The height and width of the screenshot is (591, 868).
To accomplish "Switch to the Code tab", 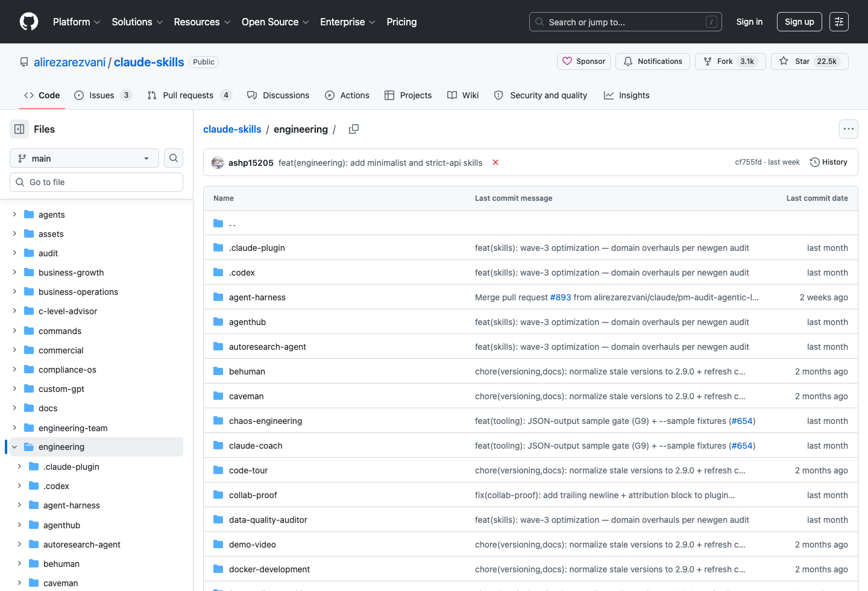I will click(42, 95).
